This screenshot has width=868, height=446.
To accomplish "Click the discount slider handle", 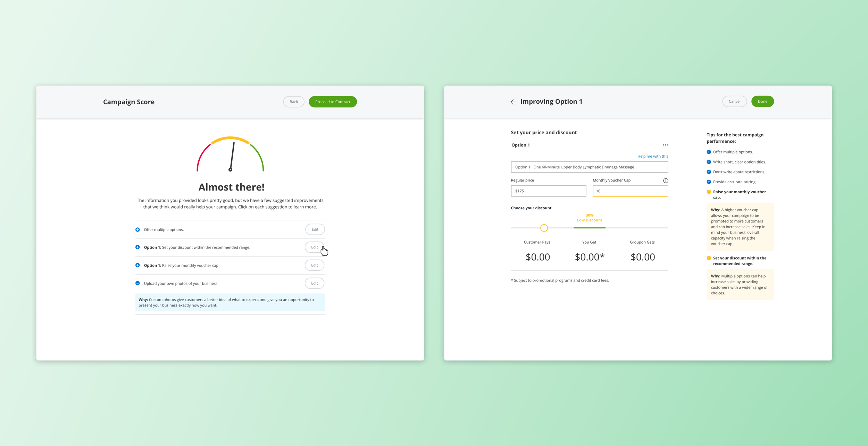I will [544, 228].
